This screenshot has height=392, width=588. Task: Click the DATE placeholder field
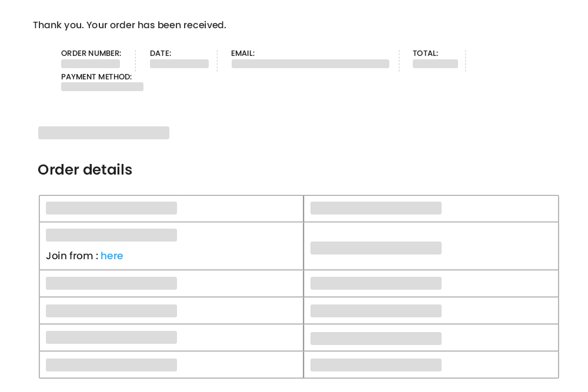179,63
